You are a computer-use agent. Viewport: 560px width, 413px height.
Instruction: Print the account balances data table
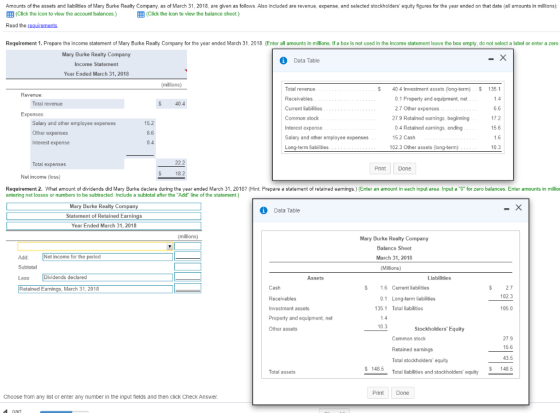coord(380,168)
